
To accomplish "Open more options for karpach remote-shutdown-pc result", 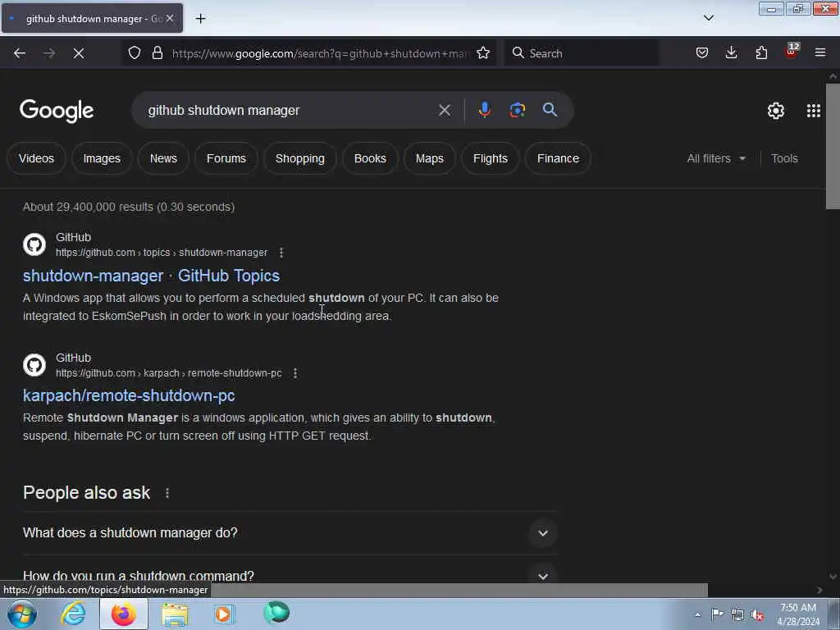I will [x=295, y=373].
